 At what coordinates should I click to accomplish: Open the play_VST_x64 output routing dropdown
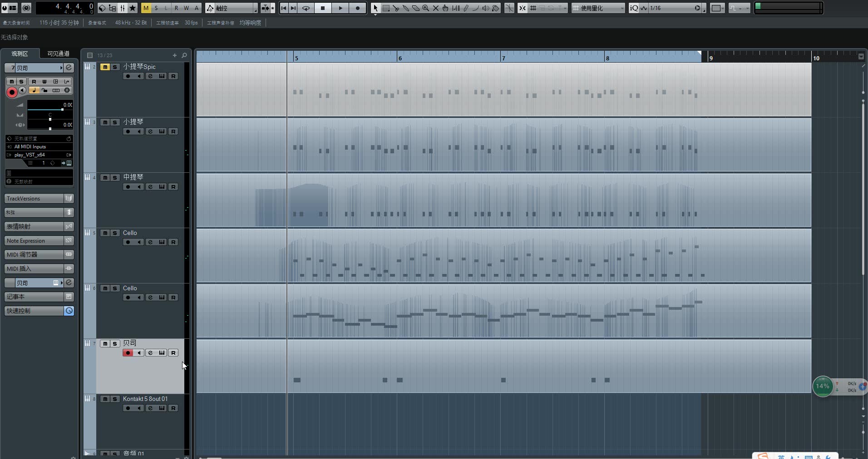click(39, 155)
